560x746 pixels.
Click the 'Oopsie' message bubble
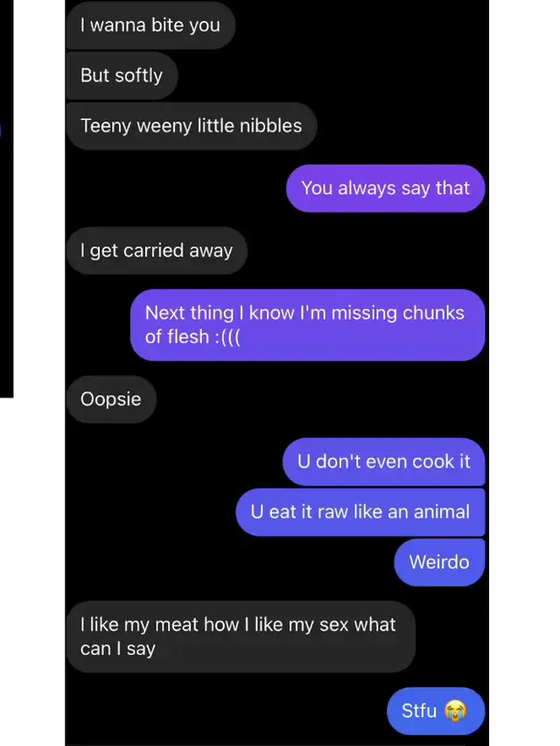[111, 399]
